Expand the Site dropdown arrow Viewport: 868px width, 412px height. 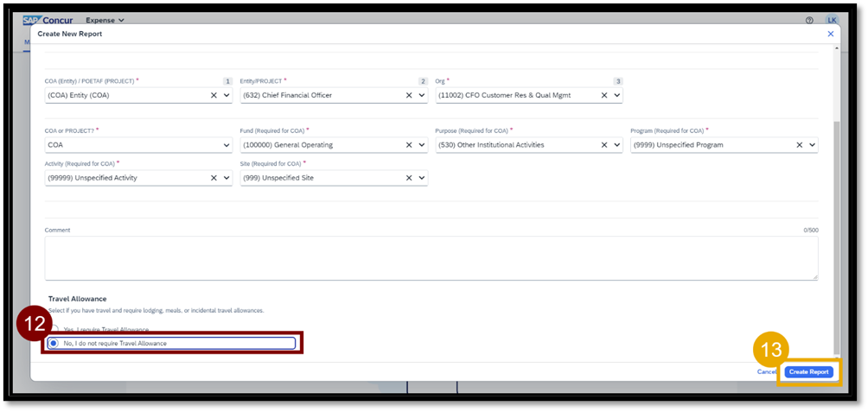coord(422,178)
